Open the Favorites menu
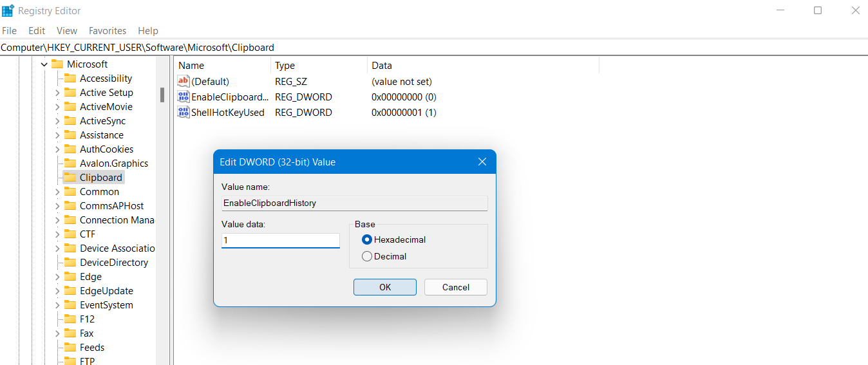Viewport: 868px width, 365px height. click(x=108, y=31)
